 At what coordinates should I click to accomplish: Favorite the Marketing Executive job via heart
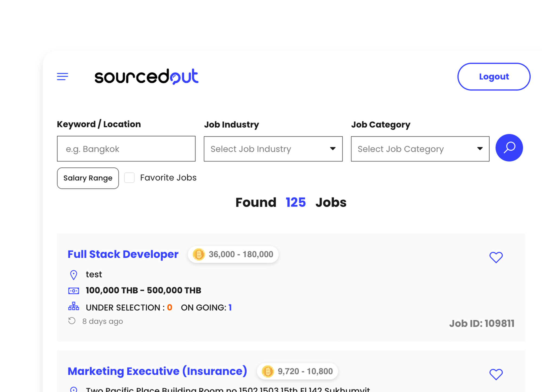(x=496, y=375)
